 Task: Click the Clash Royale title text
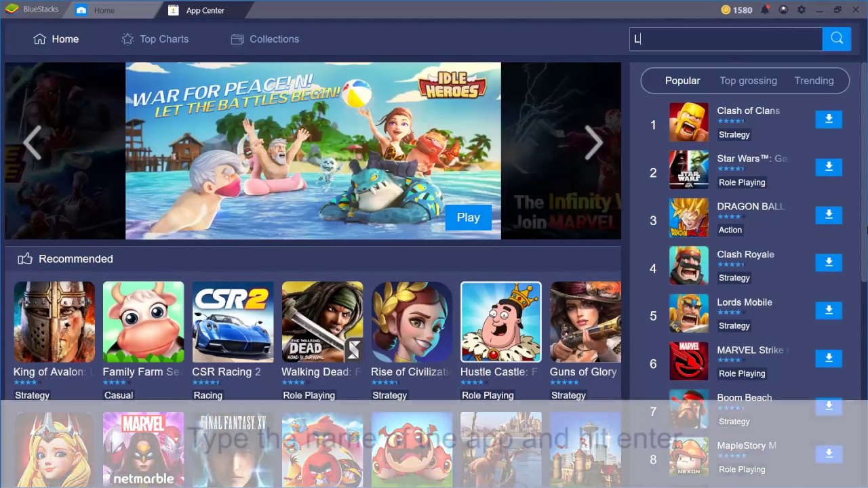click(x=746, y=254)
